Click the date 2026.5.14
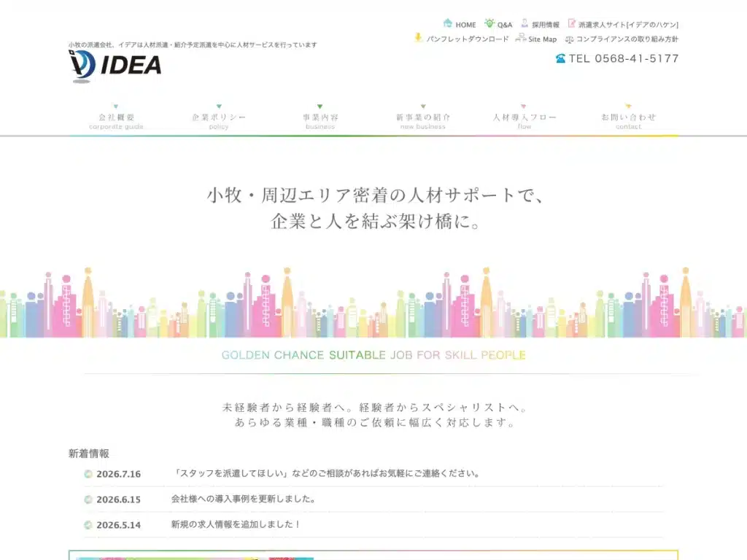The height and width of the screenshot is (560, 747). pos(119,525)
